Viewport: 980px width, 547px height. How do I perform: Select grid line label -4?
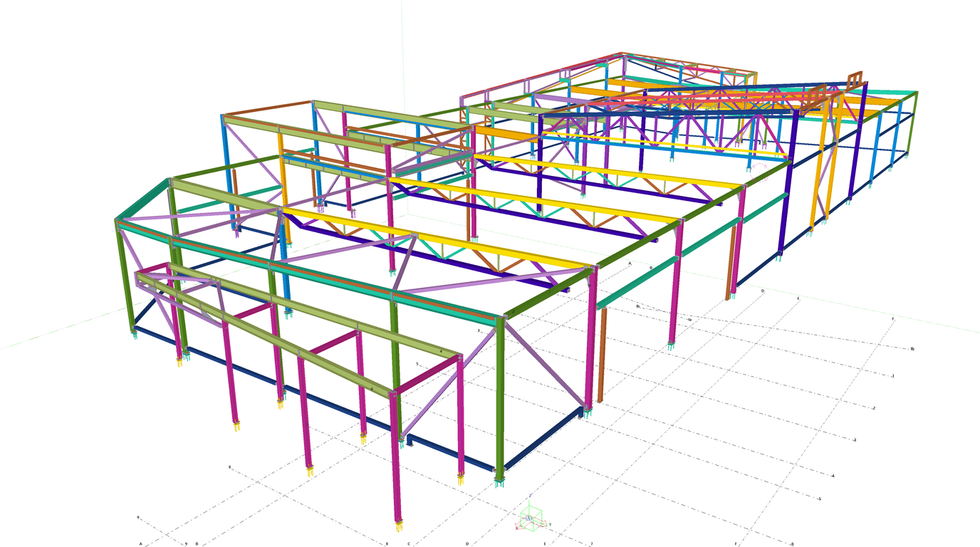coord(833,476)
